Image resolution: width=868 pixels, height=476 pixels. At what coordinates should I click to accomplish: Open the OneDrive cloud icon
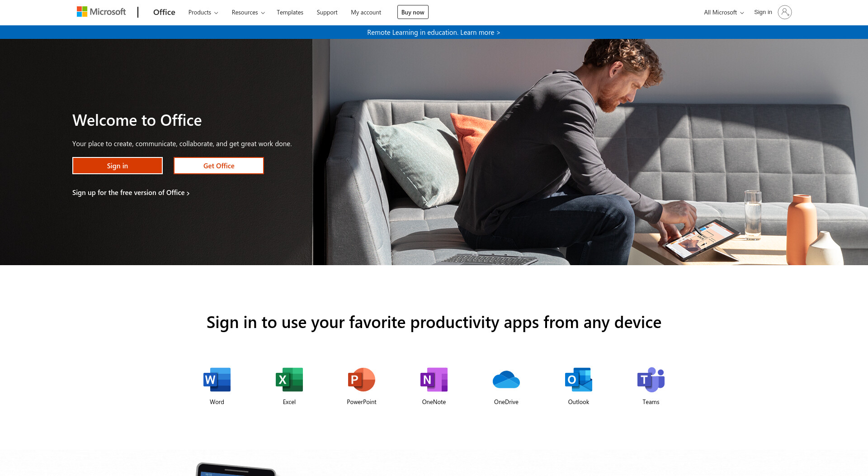[506, 379]
